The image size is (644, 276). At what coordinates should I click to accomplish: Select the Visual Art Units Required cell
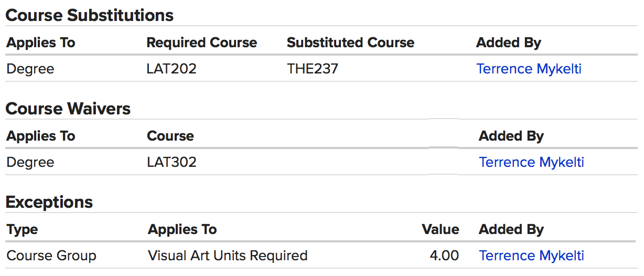pyautogui.click(x=228, y=256)
